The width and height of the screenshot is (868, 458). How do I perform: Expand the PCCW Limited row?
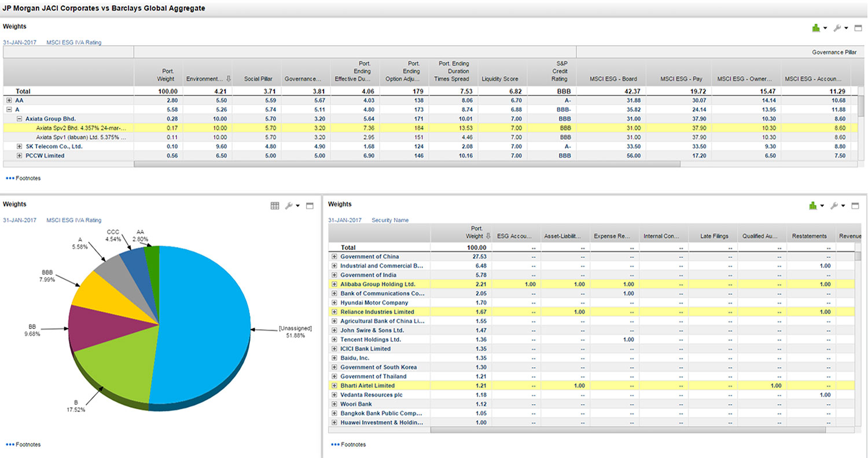[20, 156]
